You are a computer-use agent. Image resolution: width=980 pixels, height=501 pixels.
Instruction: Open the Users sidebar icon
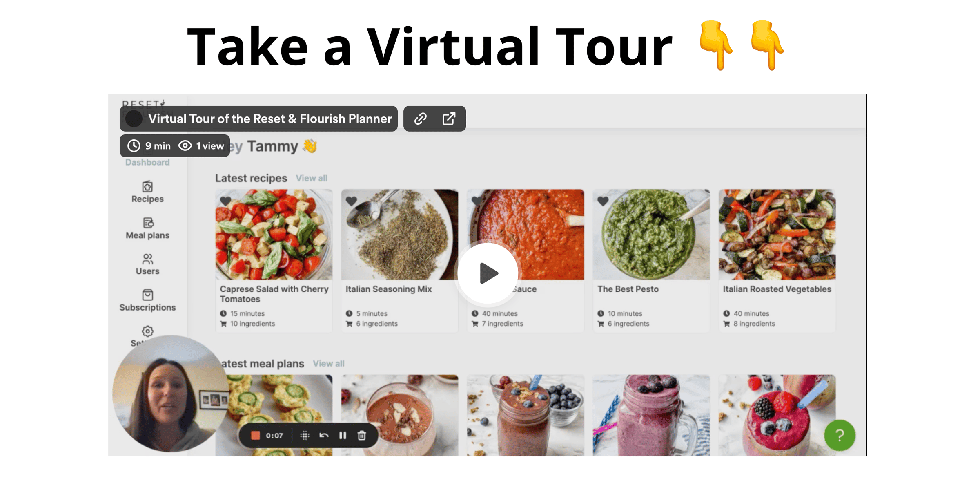[x=147, y=259]
